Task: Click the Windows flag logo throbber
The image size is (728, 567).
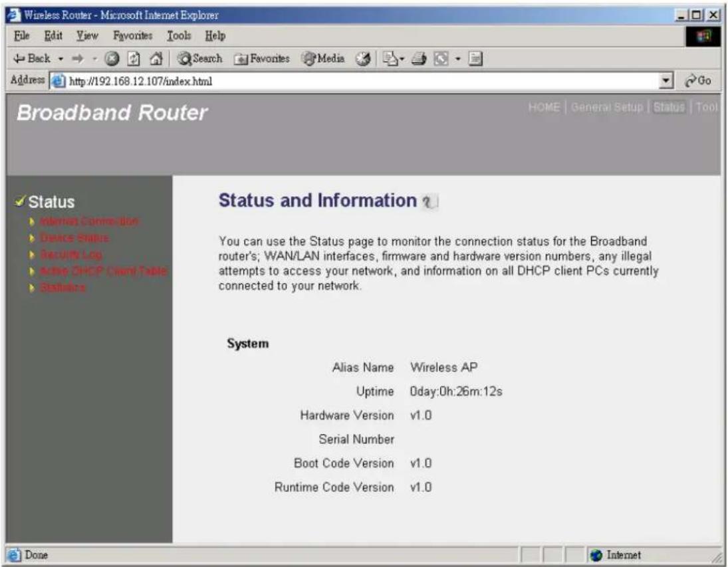Action: click(x=703, y=36)
